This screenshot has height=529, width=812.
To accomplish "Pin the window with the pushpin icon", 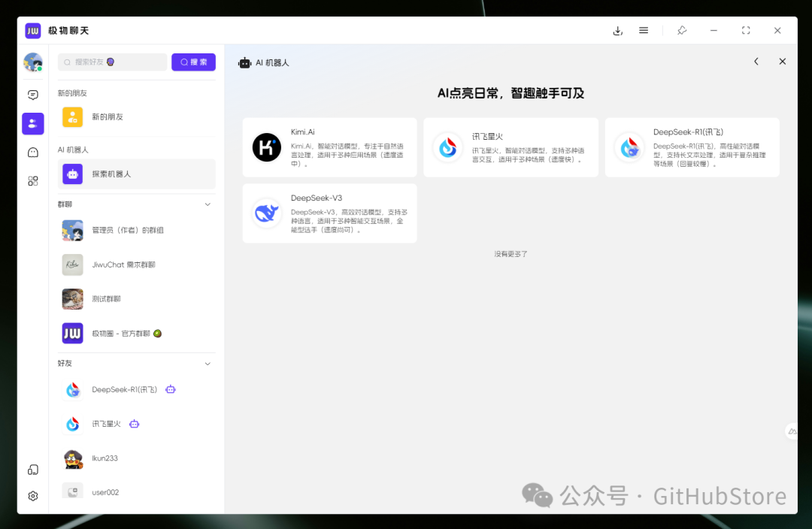I will pos(682,31).
